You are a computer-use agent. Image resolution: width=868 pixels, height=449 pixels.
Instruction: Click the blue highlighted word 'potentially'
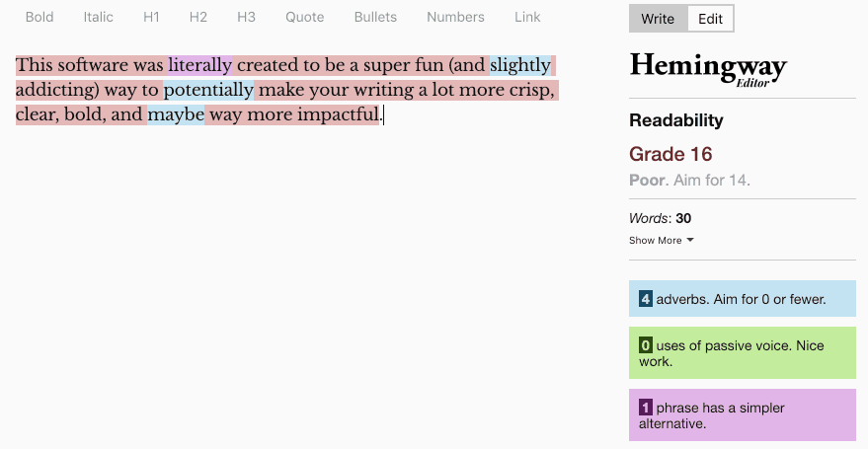point(208,90)
